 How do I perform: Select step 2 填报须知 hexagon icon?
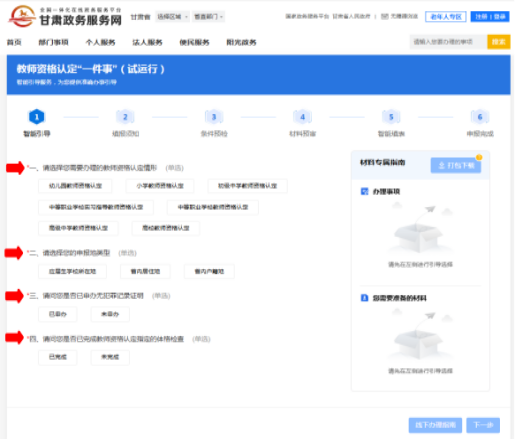(125, 117)
